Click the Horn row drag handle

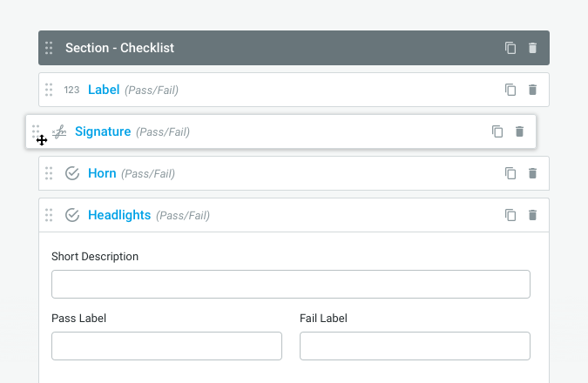click(x=49, y=173)
